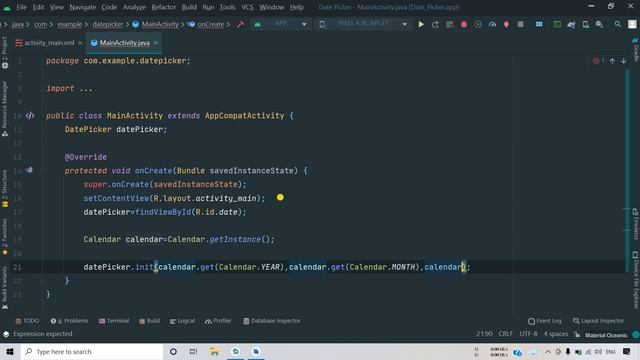The width and height of the screenshot is (640, 360).
Task: Open the Favorites side panel
Action: tap(4, 237)
